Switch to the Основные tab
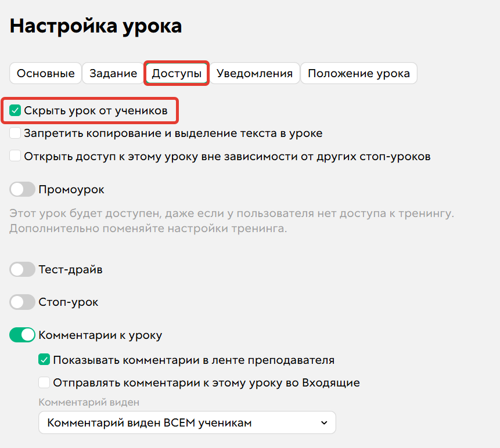This screenshot has height=448, width=500. click(45, 73)
